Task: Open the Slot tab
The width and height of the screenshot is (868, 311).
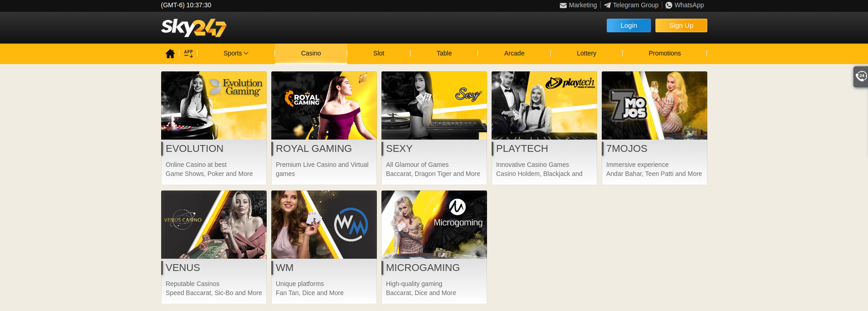Action: tap(379, 53)
